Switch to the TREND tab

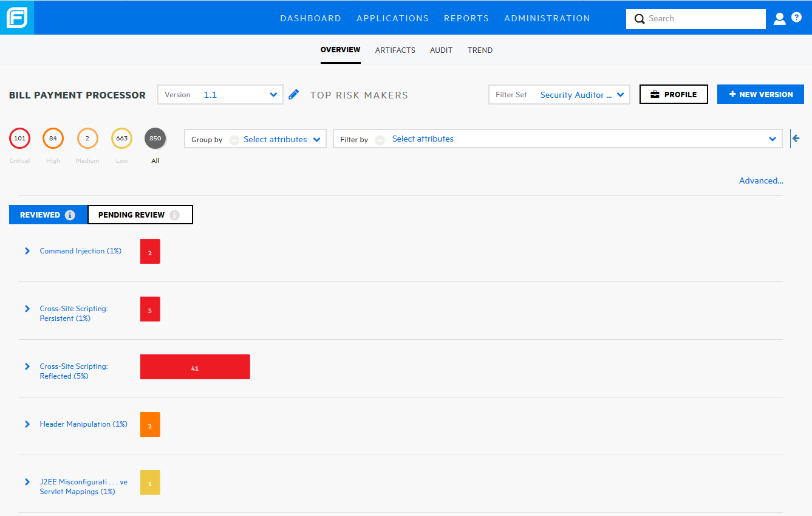tap(480, 50)
